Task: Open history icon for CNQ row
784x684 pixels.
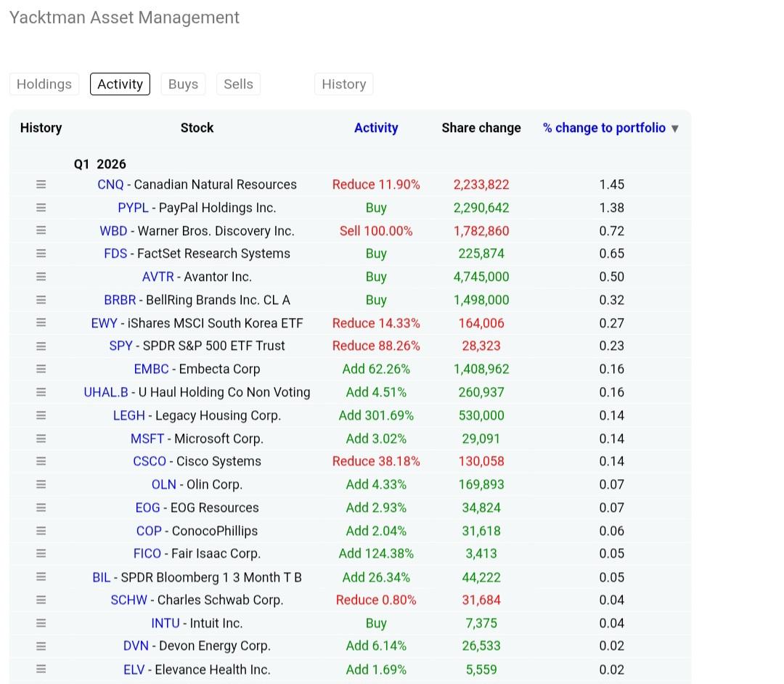Action: [x=41, y=184]
